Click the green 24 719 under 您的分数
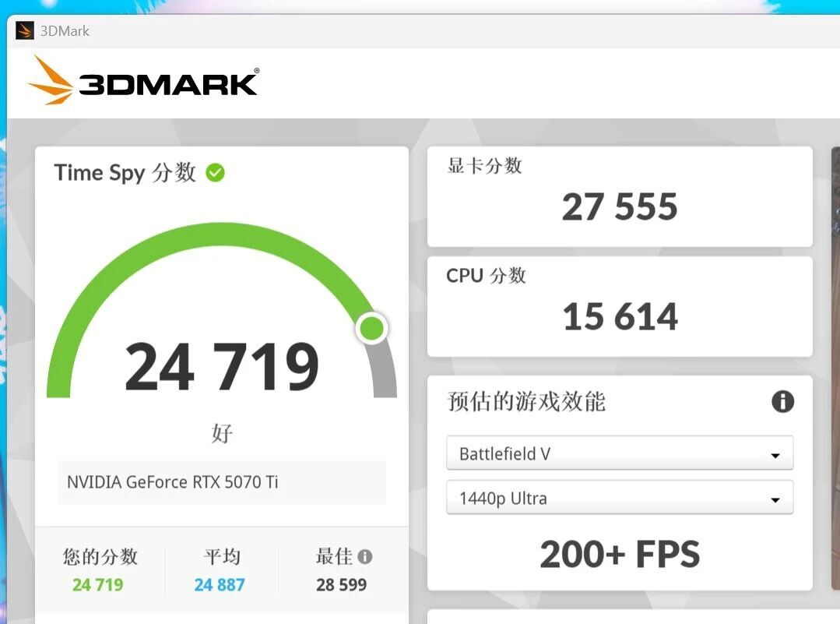 point(97,584)
